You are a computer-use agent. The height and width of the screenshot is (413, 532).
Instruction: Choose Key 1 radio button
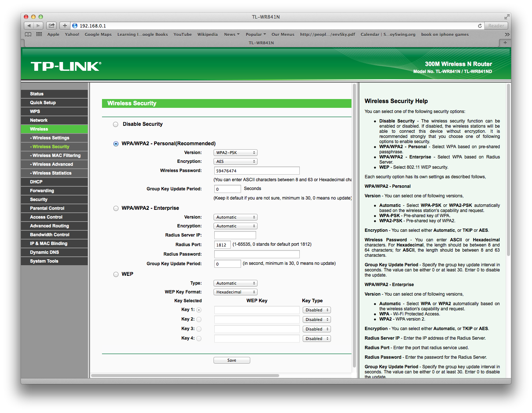(x=199, y=310)
